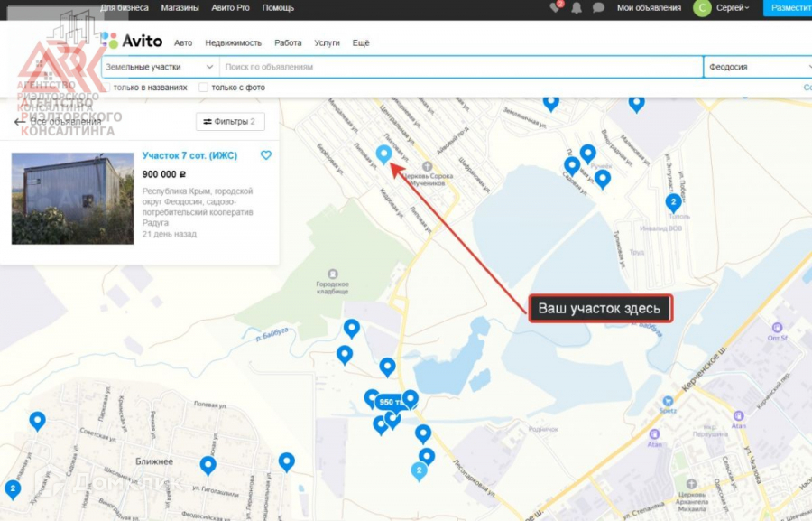Open the Авто section
This screenshot has width=812, height=521.
click(x=183, y=43)
